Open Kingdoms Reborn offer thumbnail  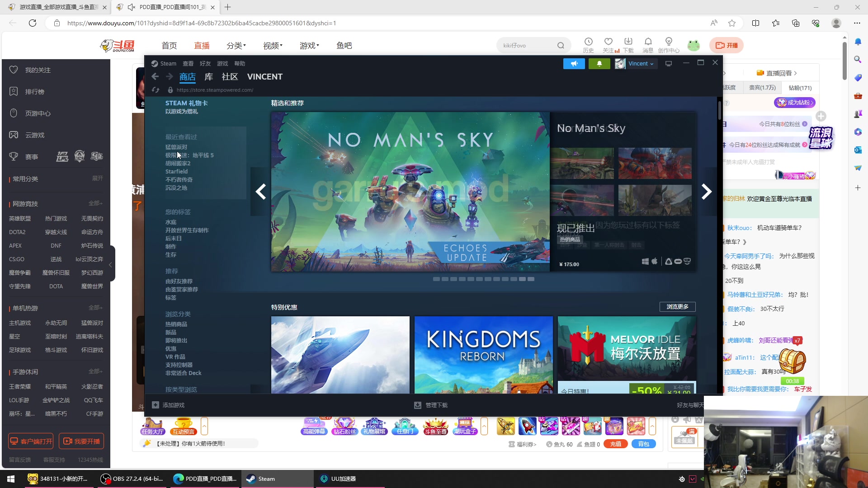(483, 355)
